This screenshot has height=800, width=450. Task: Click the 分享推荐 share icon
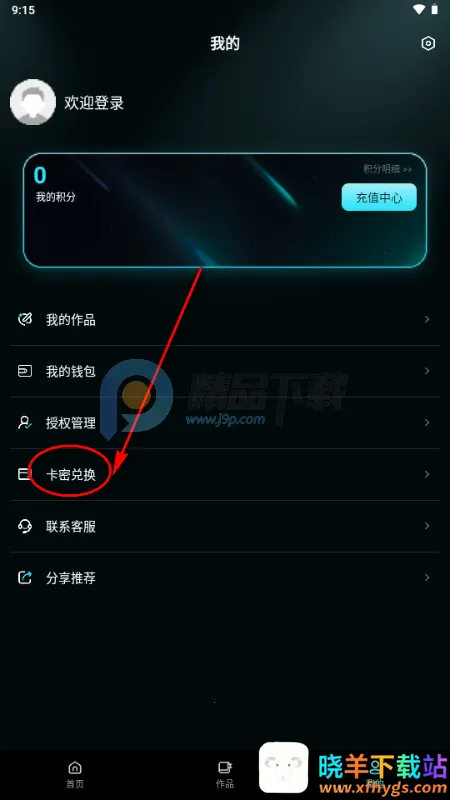[x=25, y=578]
